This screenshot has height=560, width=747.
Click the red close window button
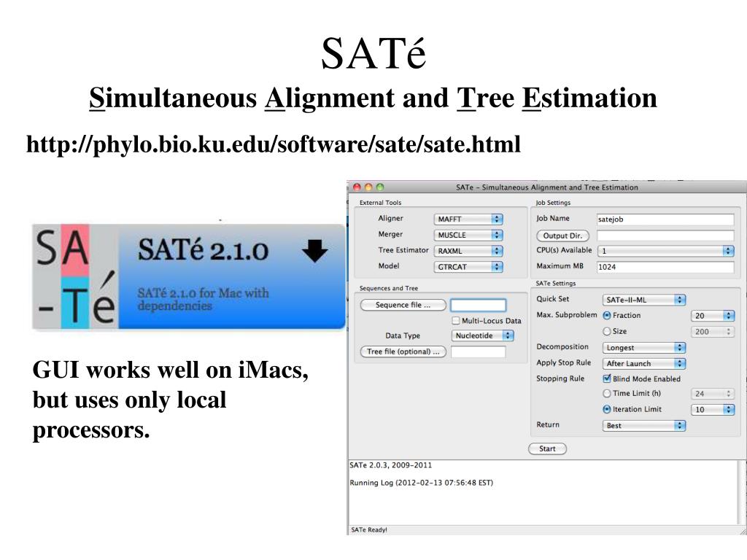tap(357, 187)
